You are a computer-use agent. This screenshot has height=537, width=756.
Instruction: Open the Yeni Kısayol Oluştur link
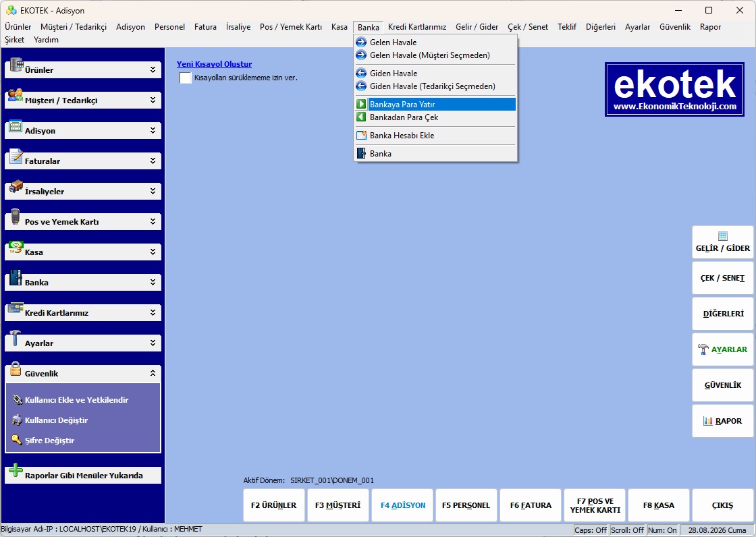pyautogui.click(x=214, y=64)
